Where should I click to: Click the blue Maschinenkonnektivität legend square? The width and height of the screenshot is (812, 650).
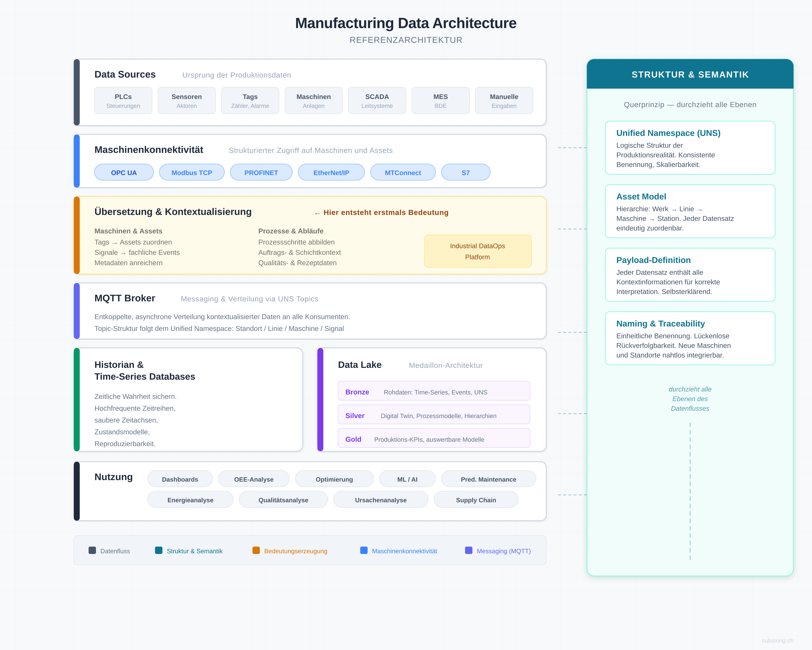click(x=364, y=551)
